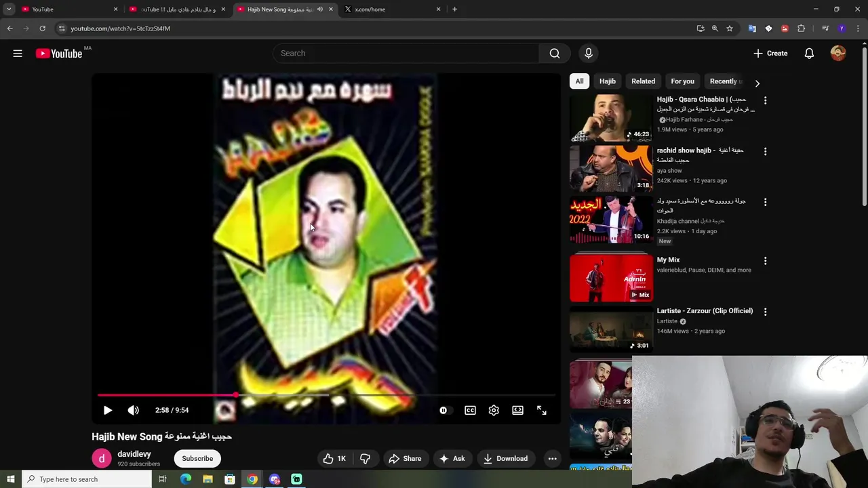Switch to the x.com/home tab
Viewport: 868px width, 488px height.
click(x=392, y=9)
